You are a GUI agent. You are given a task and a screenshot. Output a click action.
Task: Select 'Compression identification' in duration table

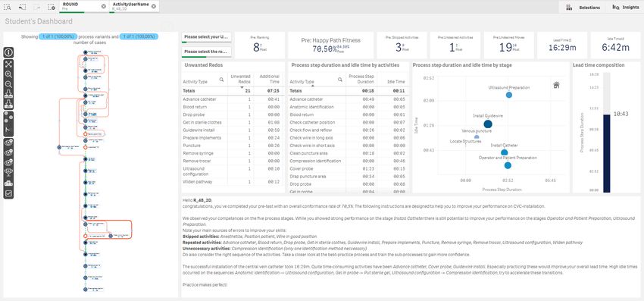click(x=315, y=161)
